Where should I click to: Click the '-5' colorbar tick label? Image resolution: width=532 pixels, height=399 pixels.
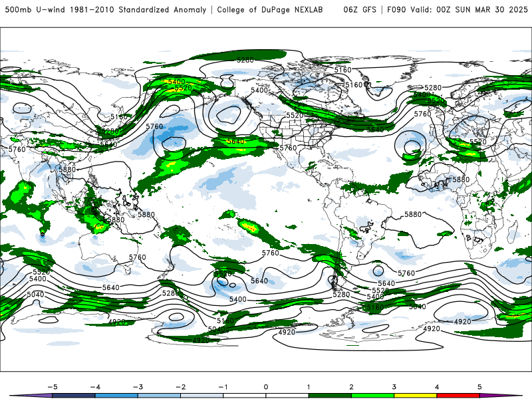53,387
